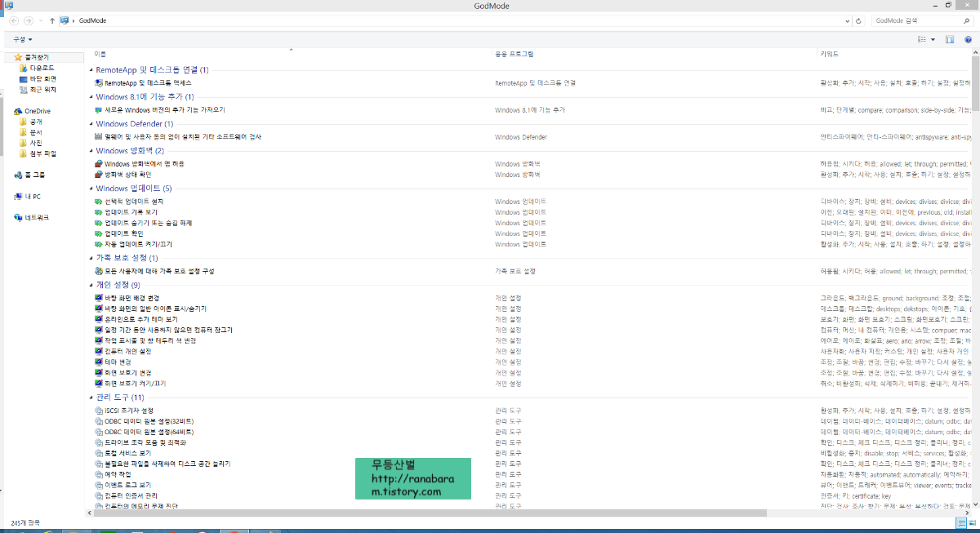The image size is (980, 533).
Task: Click the search magnifier icon
Action: pos(968,20)
